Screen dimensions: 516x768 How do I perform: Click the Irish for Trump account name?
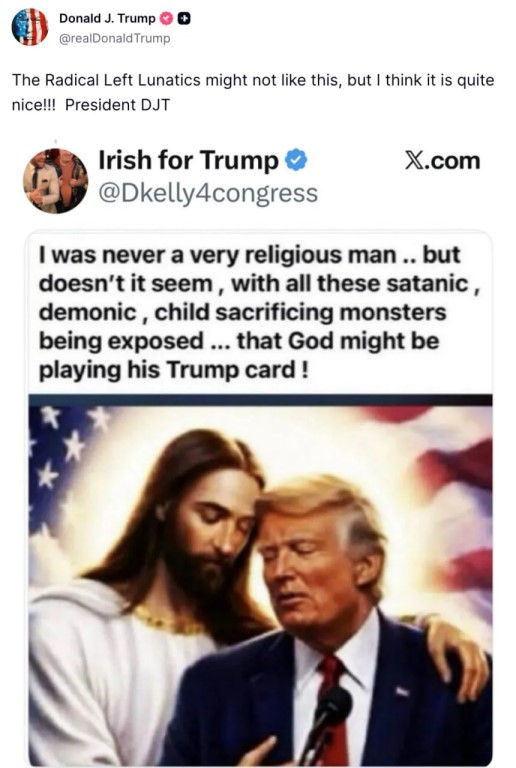188,161
